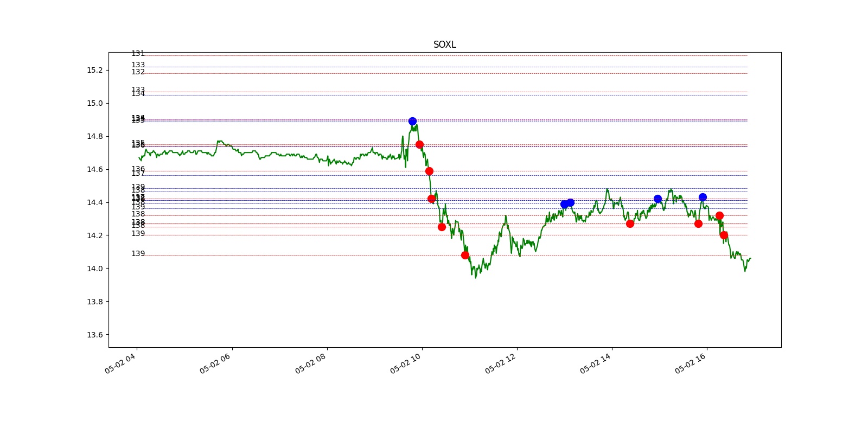Select the 13.8 y-axis tick label
The width and height of the screenshot is (868, 434).
pos(94,302)
